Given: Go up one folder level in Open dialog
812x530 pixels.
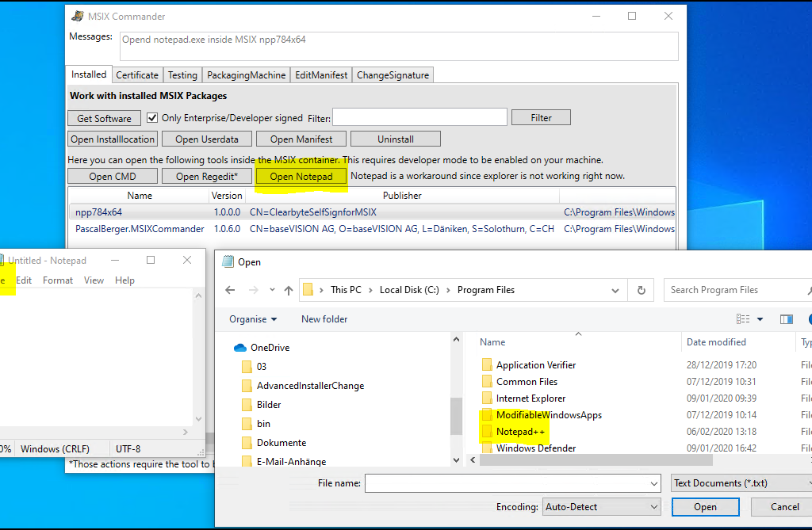Looking at the screenshot, I should pos(289,290).
